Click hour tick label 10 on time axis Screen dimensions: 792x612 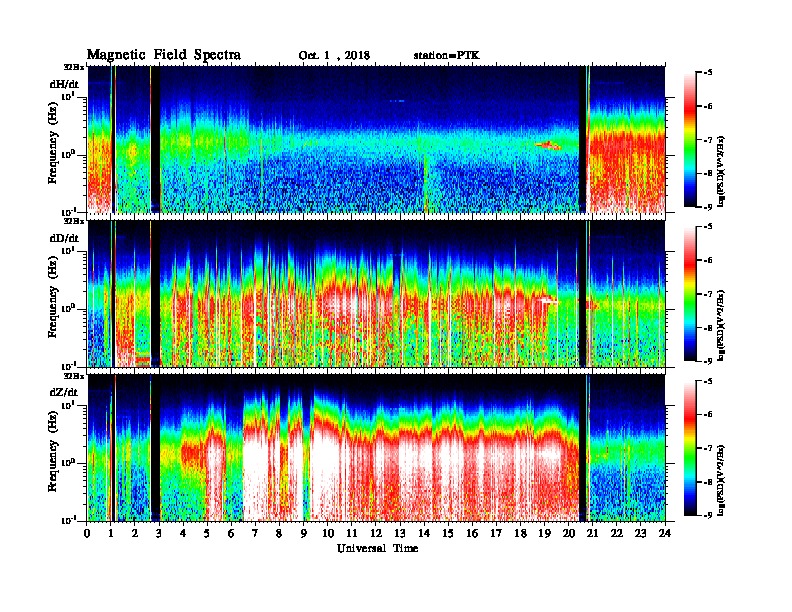(328, 534)
